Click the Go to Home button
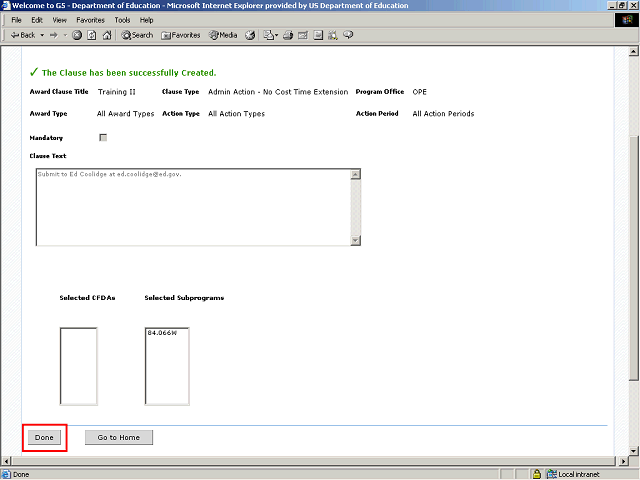 119,438
